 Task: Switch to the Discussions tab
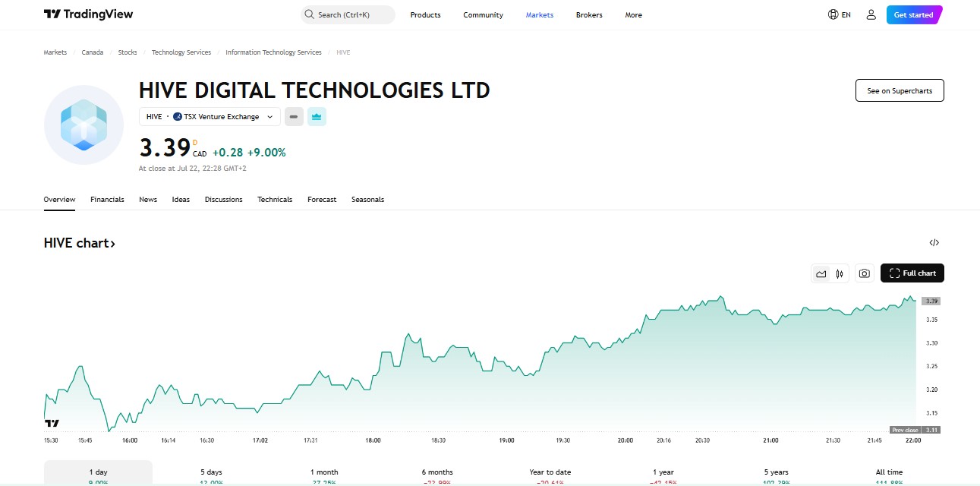pyautogui.click(x=223, y=199)
